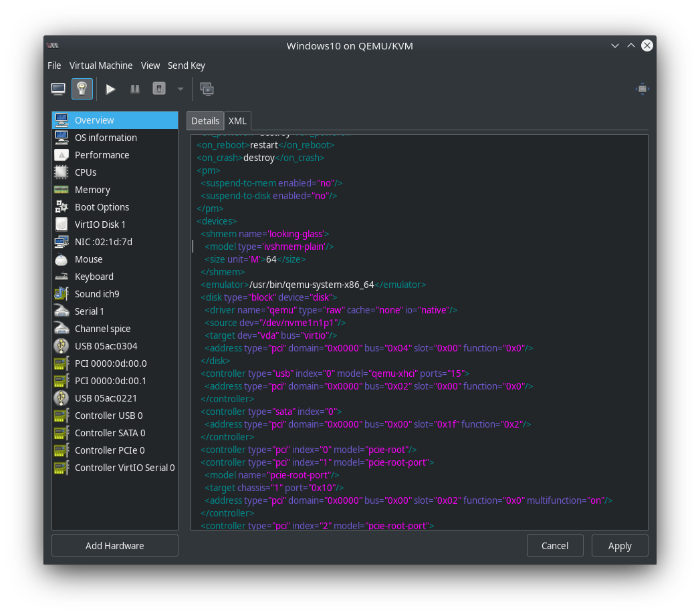Select NIC :02:1d:7d device
Viewport: 700px width, 616px height.
coord(115,242)
